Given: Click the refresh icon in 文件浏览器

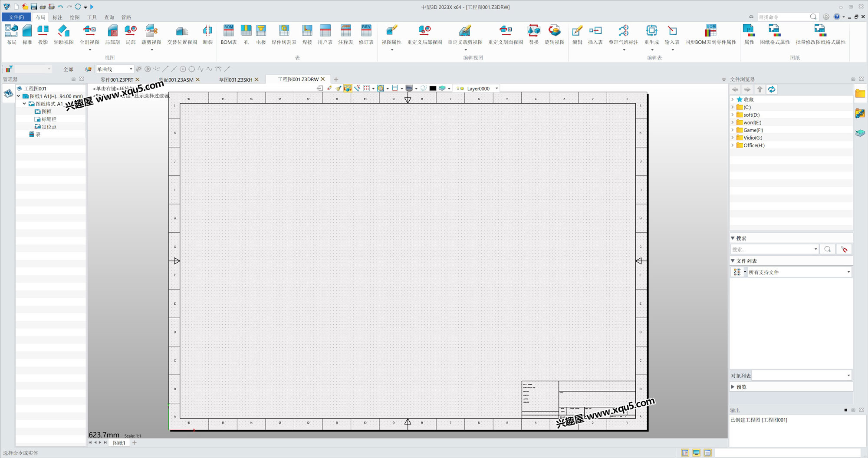Looking at the screenshot, I should (x=772, y=89).
